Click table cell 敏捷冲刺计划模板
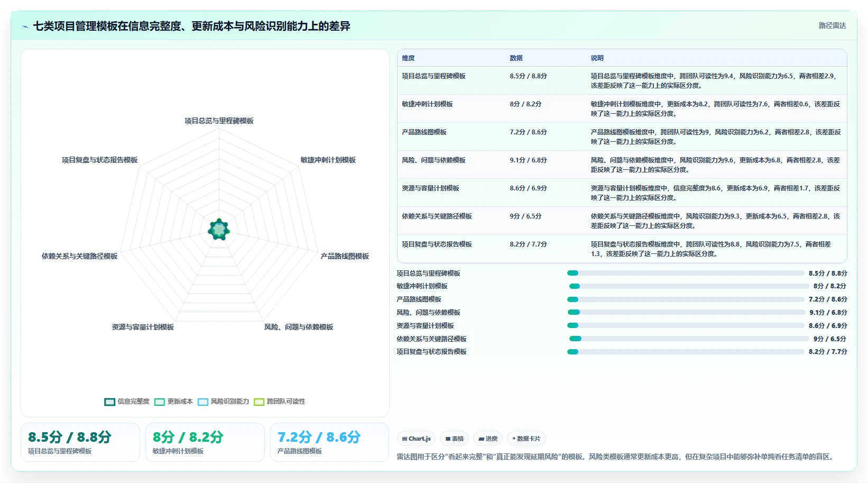Image resolution: width=868 pixels, height=483 pixels. pos(427,104)
